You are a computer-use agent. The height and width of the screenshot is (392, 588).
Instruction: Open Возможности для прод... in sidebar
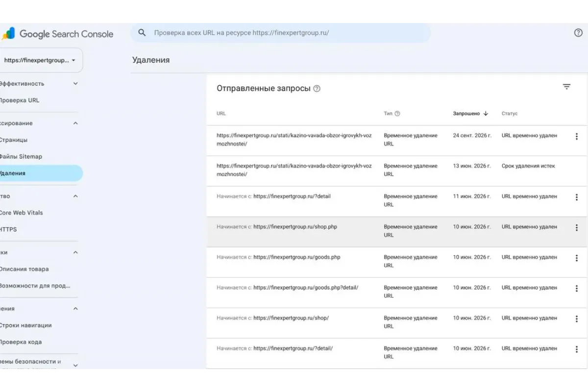pos(35,286)
